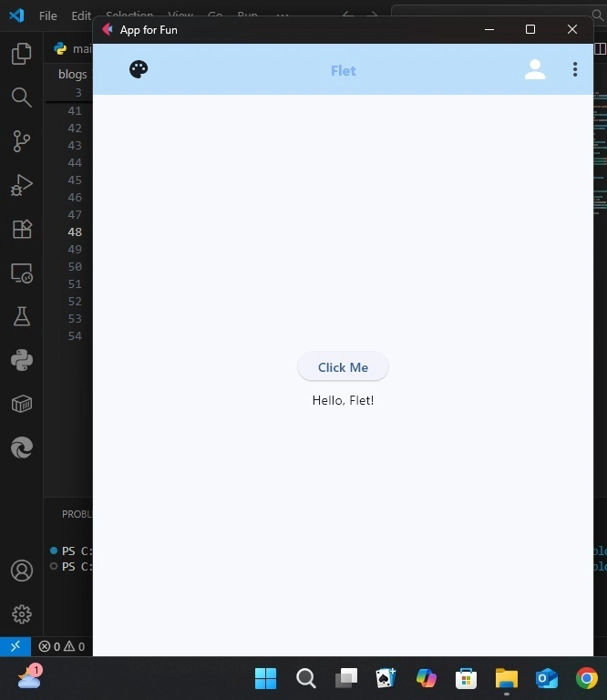The height and width of the screenshot is (700, 607).
Task: Click line number 54 in the editor gutter
Action: (x=75, y=336)
